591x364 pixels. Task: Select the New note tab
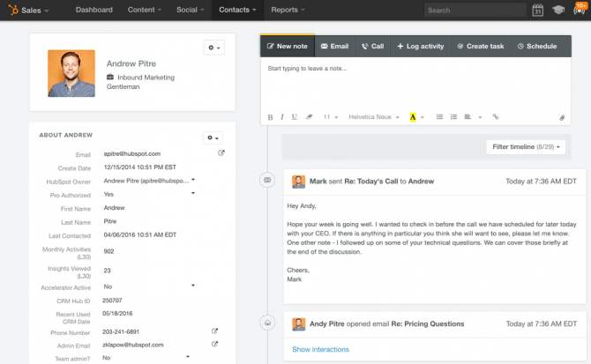pyautogui.click(x=288, y=47)
